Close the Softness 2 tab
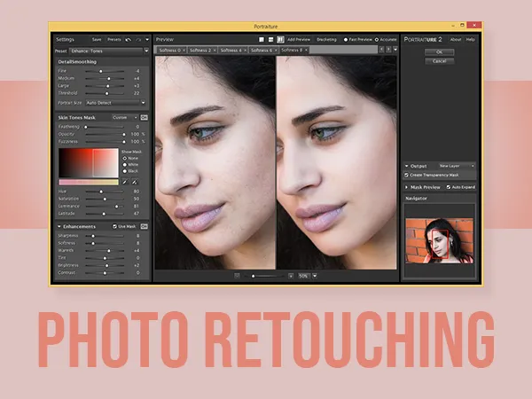Viewport: 532px width, 399px height. pos(215,51)
